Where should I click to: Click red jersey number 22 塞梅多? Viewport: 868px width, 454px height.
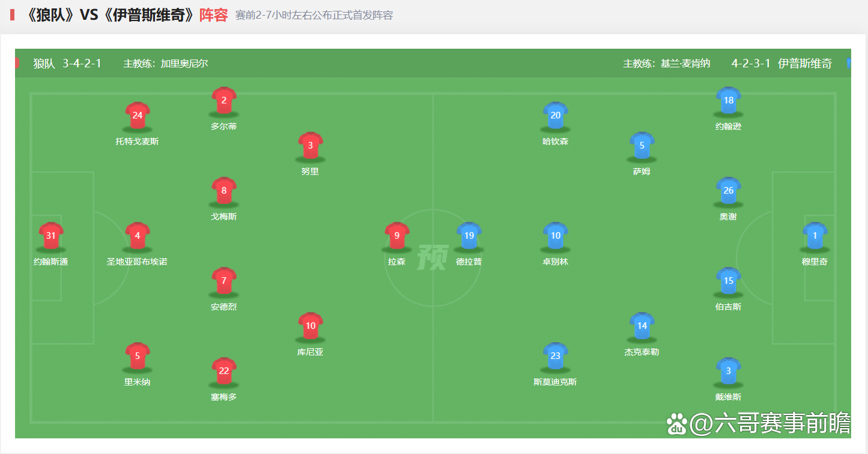tap(224, 371)
